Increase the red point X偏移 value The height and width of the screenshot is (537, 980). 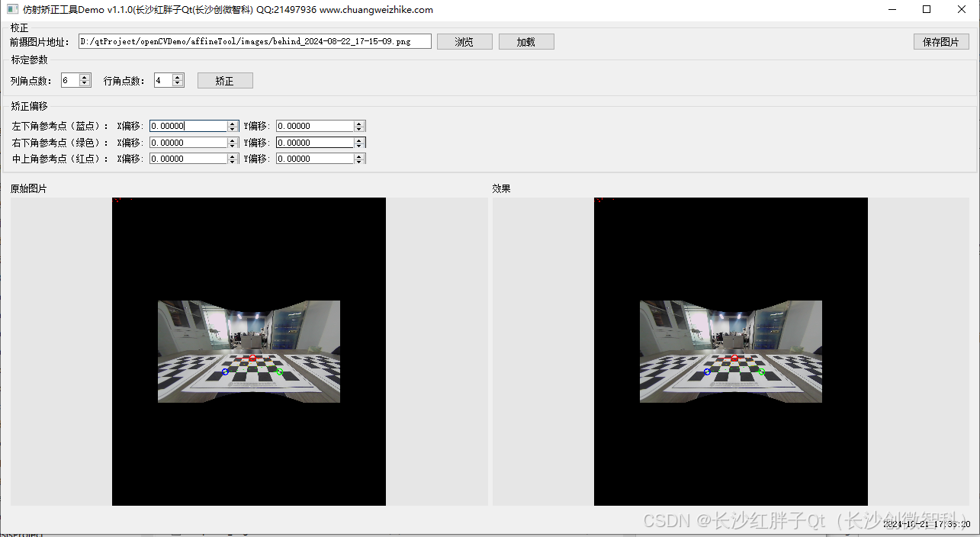[x=232, y=155]
